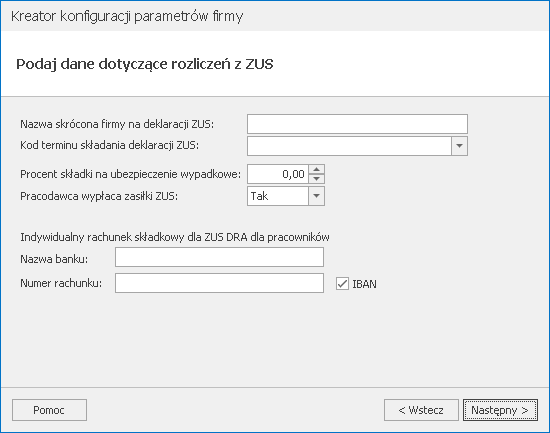550x433 pixels.
Task: Focus the Nazwa skrócona firmy input field
Action: pyautogui.click(x=357, y=124)
